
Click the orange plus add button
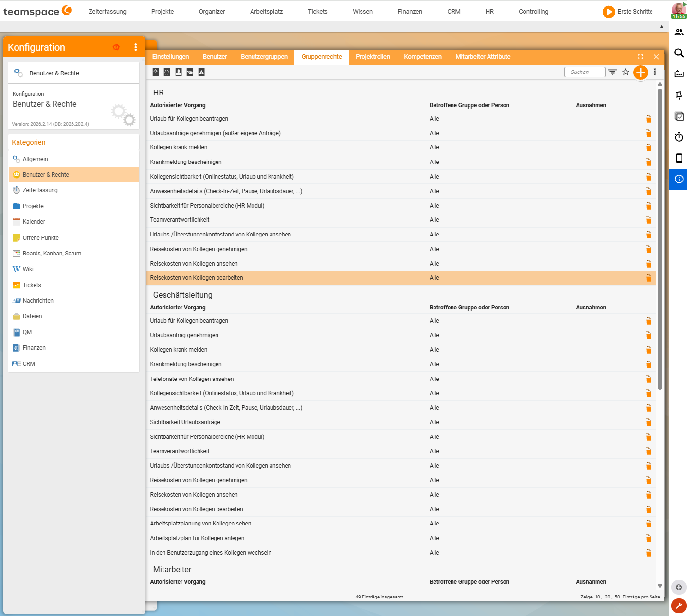(641, 72)
